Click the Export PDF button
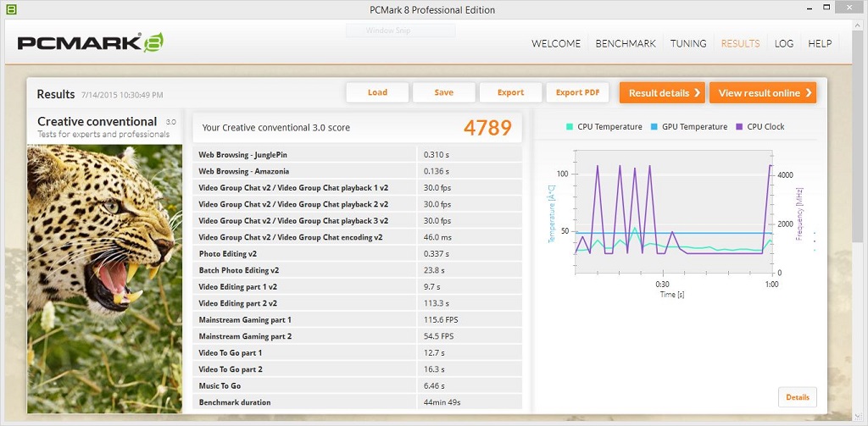The image size is (868, 426). point(577,93)
